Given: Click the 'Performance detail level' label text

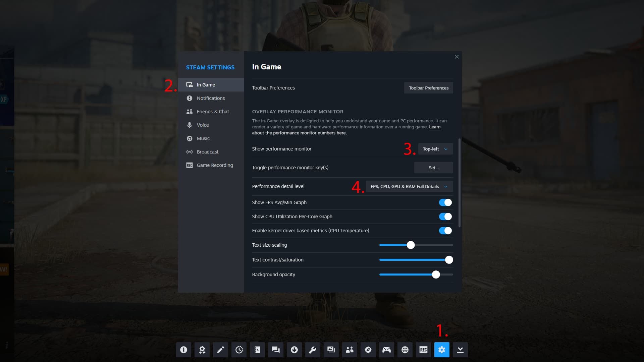Looking at the screenshot, I should pos(278,186).
